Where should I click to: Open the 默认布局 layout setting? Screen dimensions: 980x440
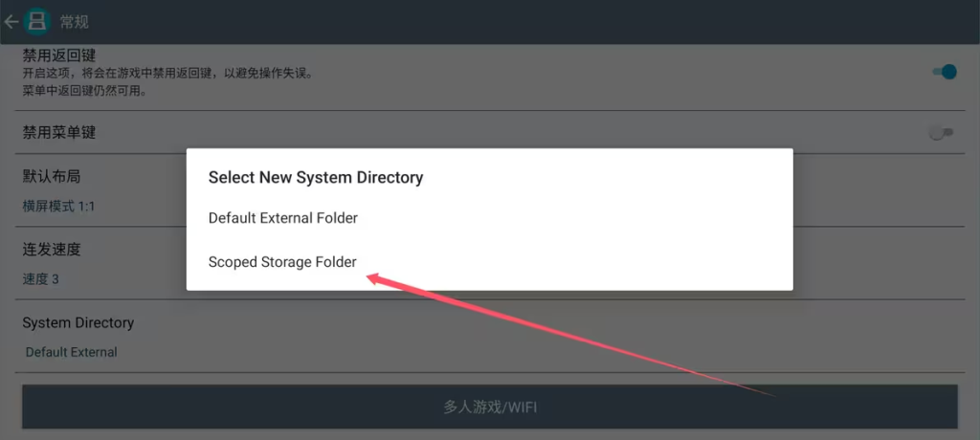pyautogui.click(x=56, y=177)
